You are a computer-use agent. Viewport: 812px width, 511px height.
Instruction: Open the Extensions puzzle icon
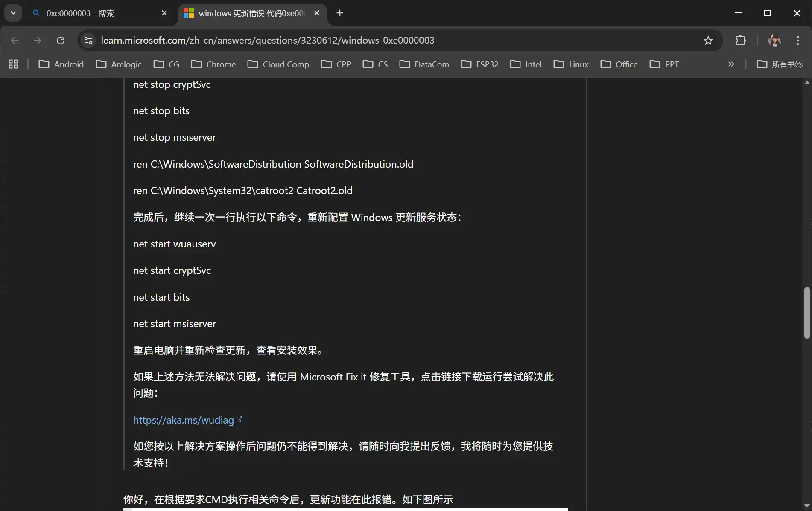(x=741, y=41)
